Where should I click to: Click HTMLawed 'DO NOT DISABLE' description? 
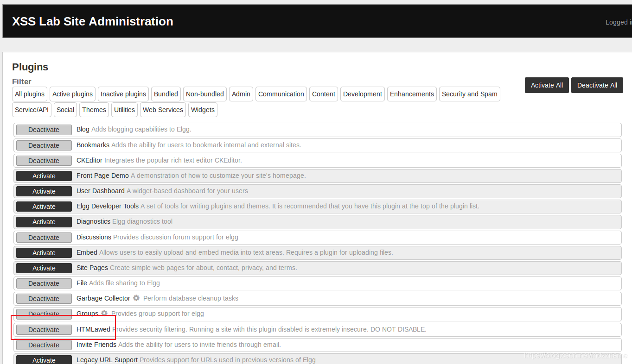point(269,329)
